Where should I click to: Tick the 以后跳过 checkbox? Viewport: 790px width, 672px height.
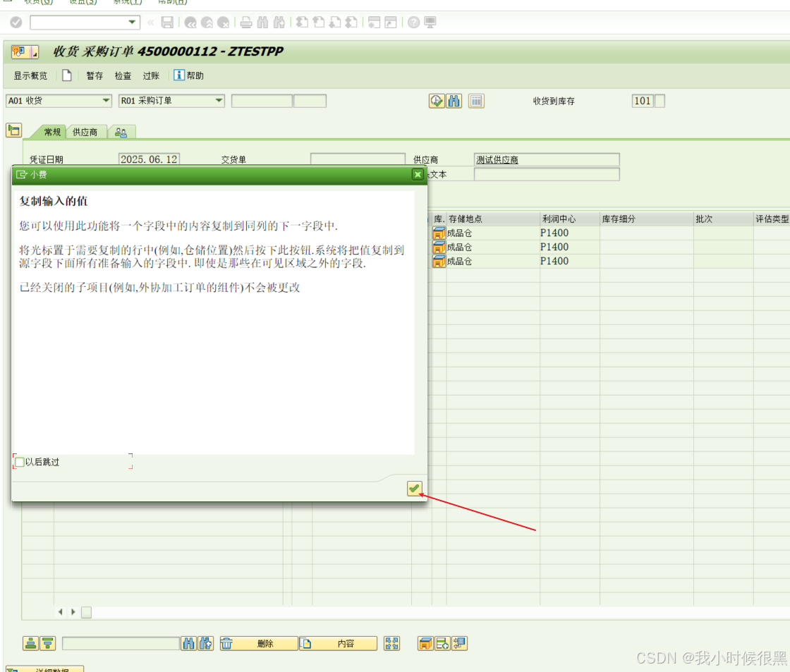(x=20, y=462)
